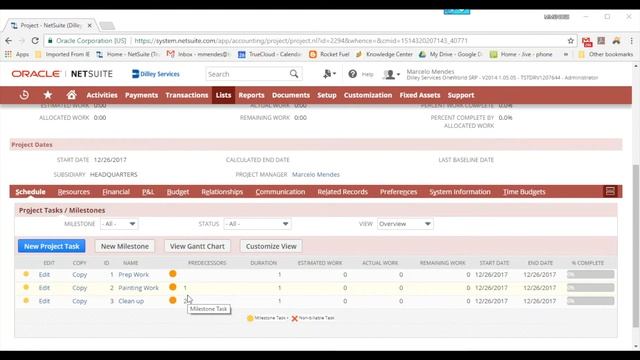Viewport: 640px width, 360px height.
Task: Open the Lists menu
Action: click(223, 95)
